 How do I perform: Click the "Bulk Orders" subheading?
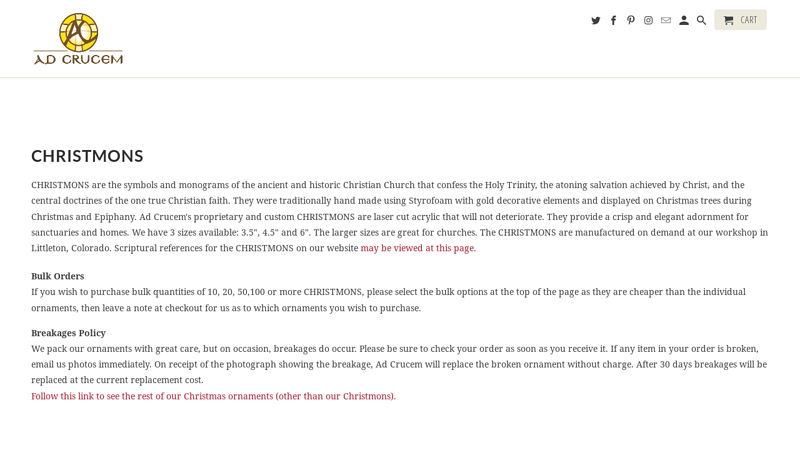point(57,276)
